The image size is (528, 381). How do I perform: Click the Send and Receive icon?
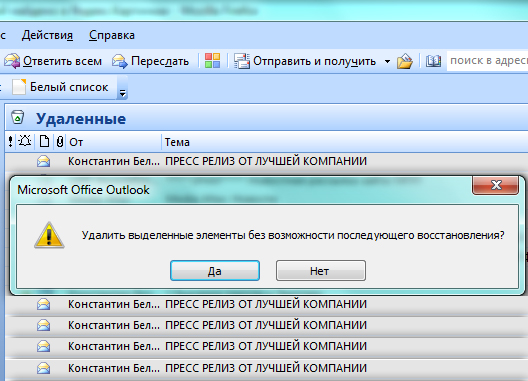[242, 61]
